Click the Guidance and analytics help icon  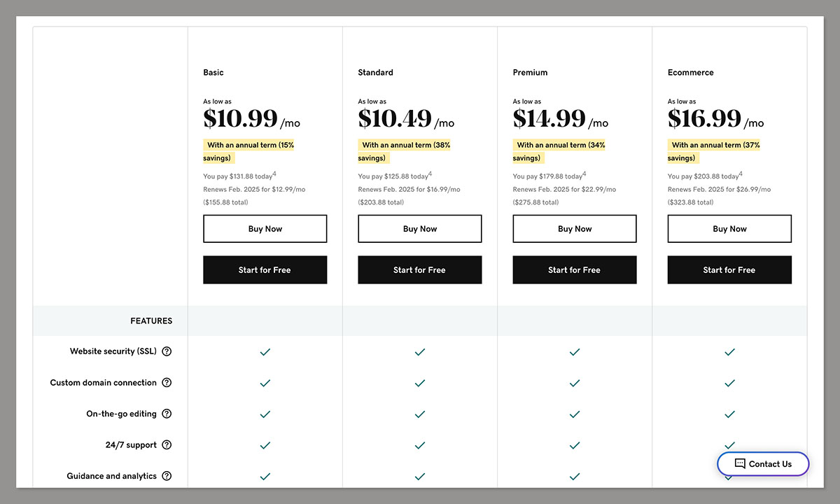click(167, 476)
